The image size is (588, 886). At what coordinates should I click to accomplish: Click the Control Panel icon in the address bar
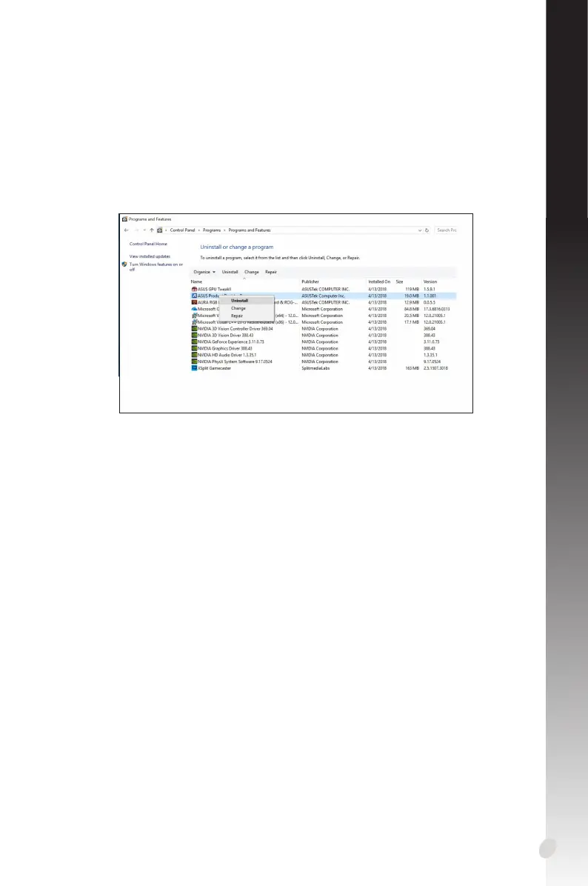[x=160, y=230]
